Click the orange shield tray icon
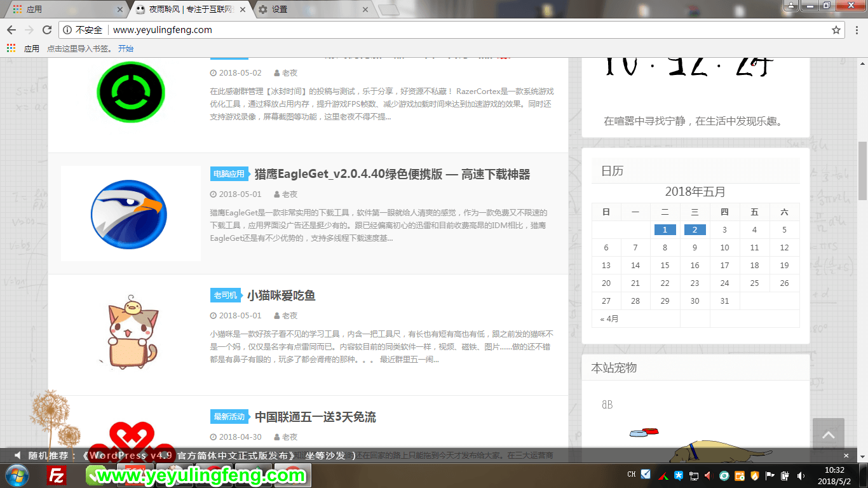The height and width of the screenshot is (488, 868). pos(755,475)
